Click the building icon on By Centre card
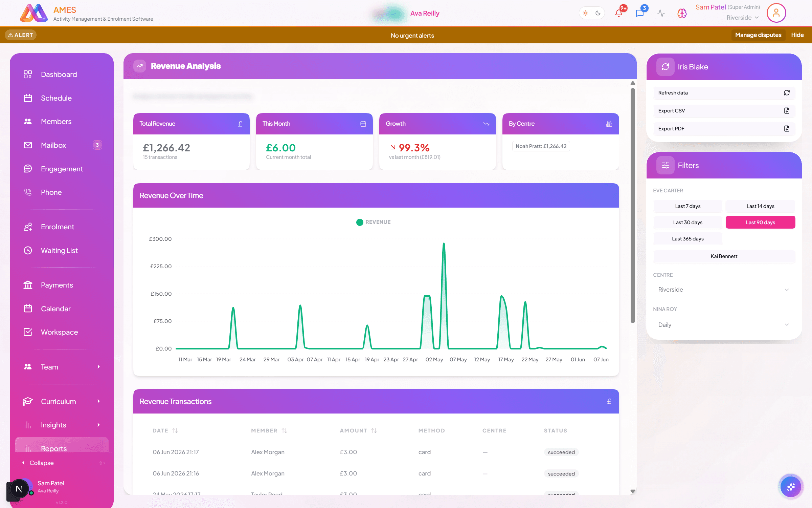This screenshot has width=812, height=508. [x=609, y=124]
